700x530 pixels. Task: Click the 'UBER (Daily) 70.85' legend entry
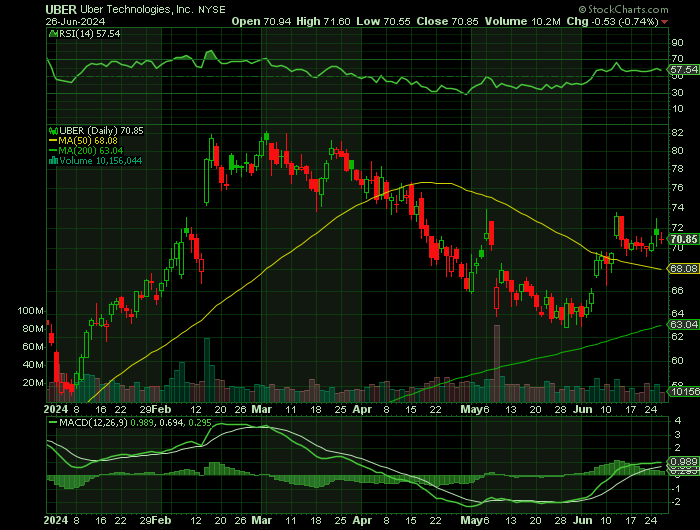click(x=101, y=131)
